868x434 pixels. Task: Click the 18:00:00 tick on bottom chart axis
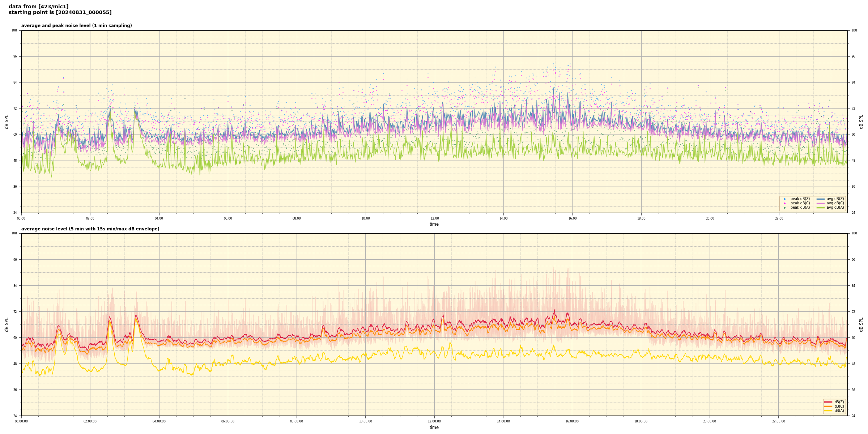click(641, 421)
